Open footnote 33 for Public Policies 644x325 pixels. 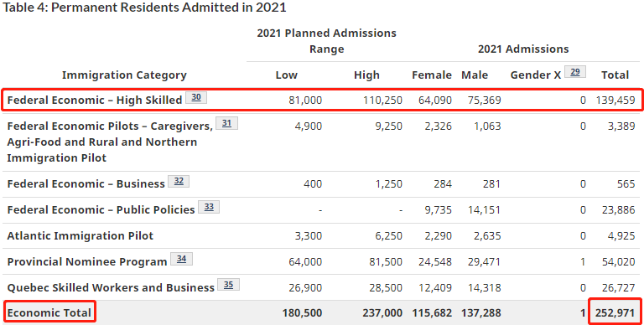pos(209,207)
